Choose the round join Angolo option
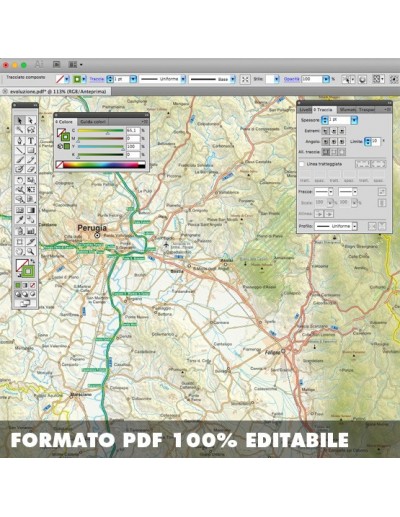400x517 pixels. click(334, 142)
